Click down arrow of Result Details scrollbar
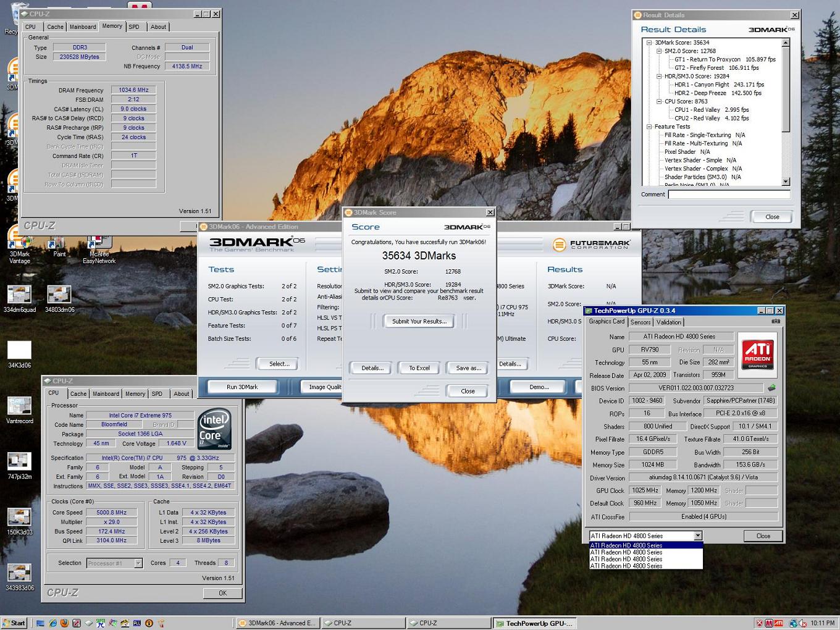Image resolution: width=840 pixels, height=630 pixels. point(786,182)
